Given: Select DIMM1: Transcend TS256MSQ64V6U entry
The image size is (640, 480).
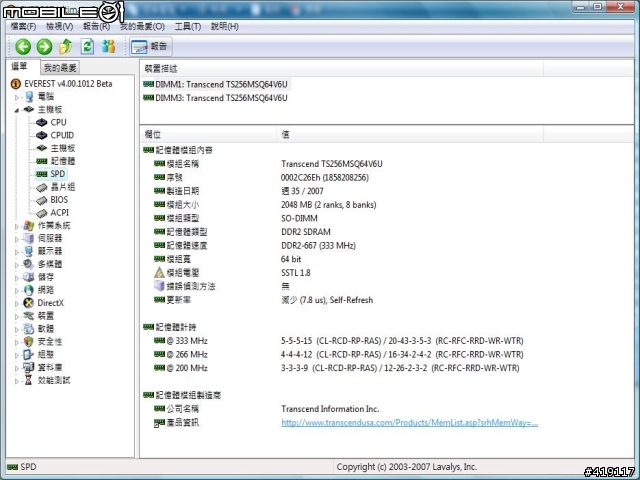Looking at the screenshot, I should click(216, 84).
